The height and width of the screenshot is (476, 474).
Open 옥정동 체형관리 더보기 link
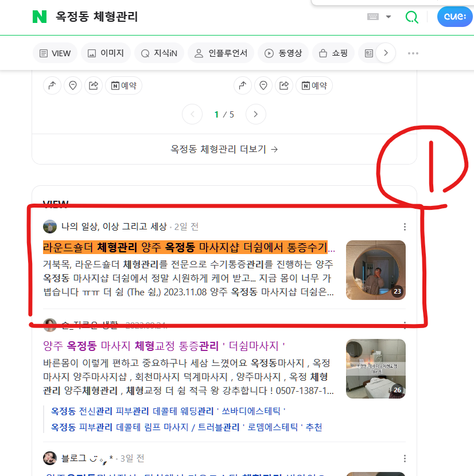(224, 149)
